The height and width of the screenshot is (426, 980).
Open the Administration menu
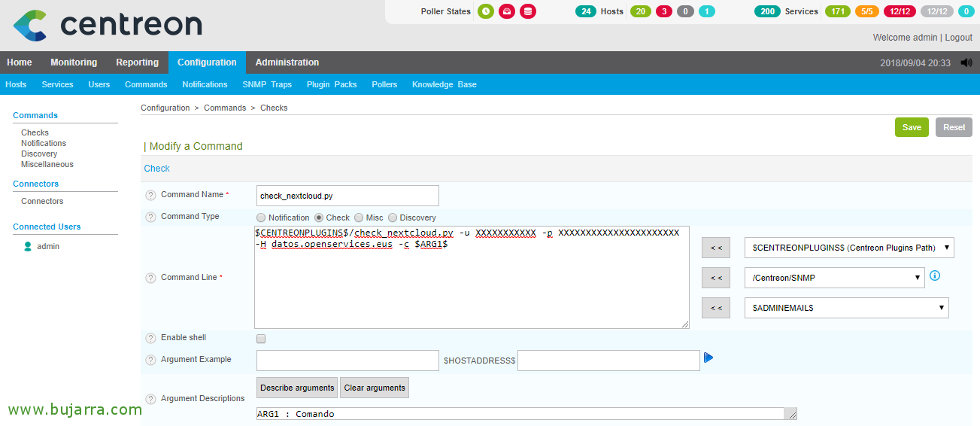287,62
